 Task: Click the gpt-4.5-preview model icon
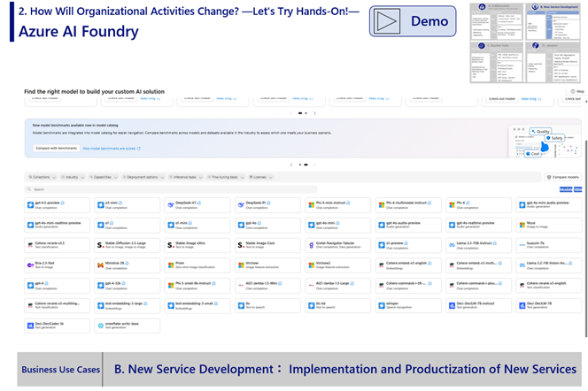(30, 205)
